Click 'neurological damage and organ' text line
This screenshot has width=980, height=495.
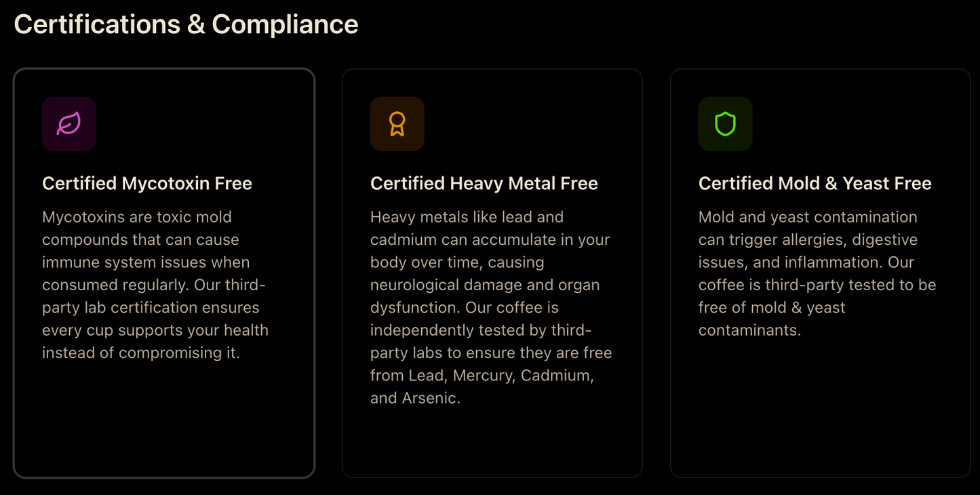(x=485, y=285)
